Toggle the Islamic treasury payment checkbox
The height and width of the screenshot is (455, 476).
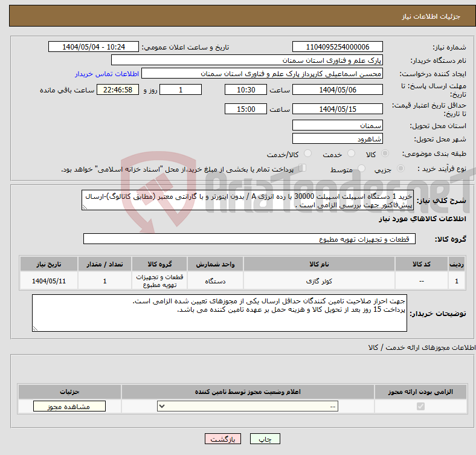point(302,168)
